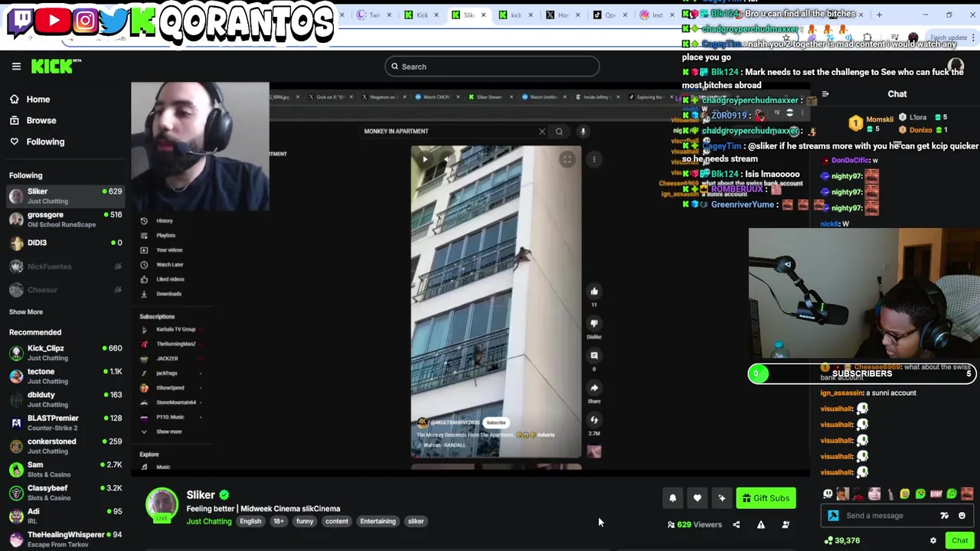Focus the Search input field

click(492, 67)
